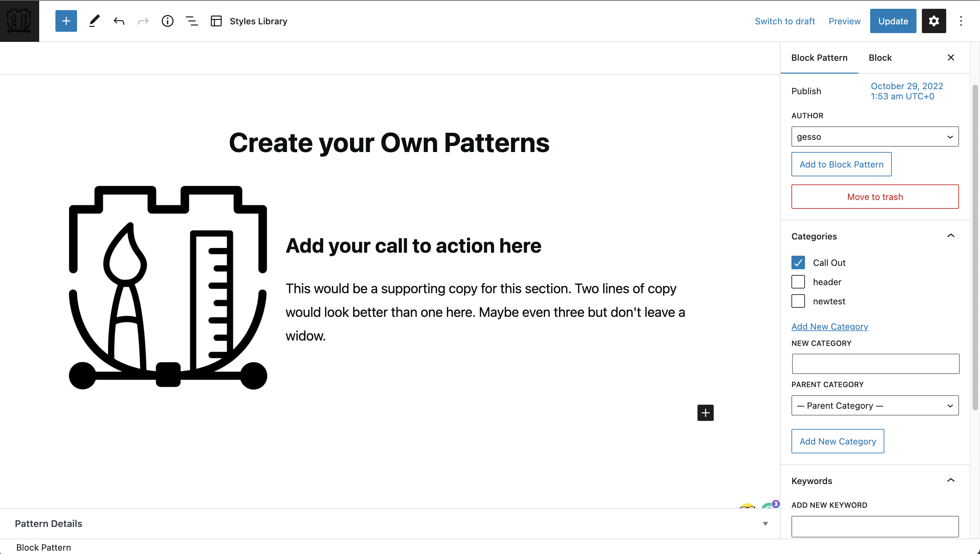This screenshot has width=980, height=554.
Task: Undo the last change
Action: pos(119,21)
